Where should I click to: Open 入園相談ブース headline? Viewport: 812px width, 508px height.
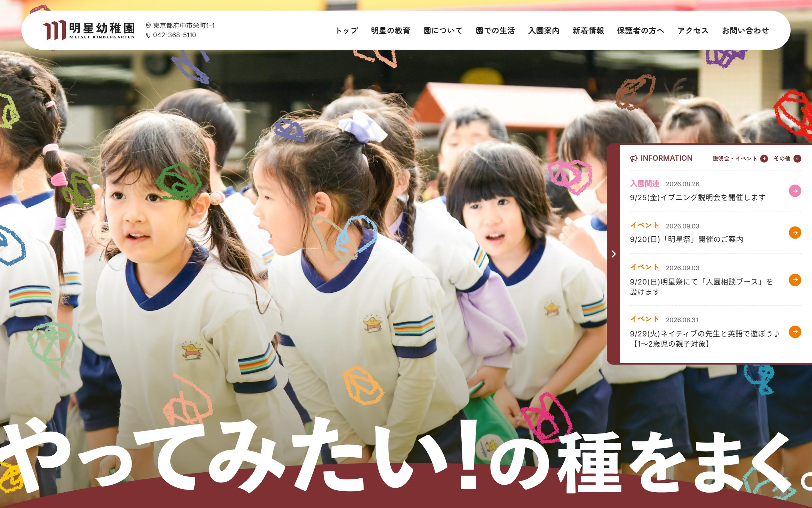coord(701,287)
